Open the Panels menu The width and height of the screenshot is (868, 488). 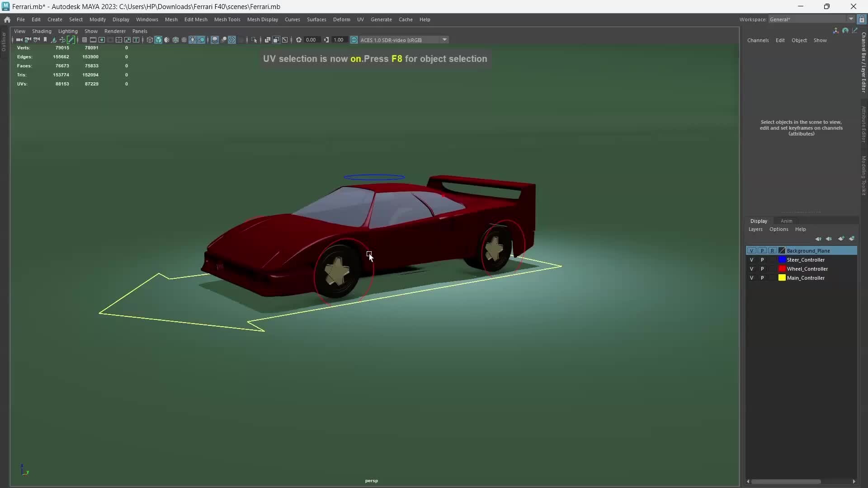pyautogui.click(x=140, y=31)
